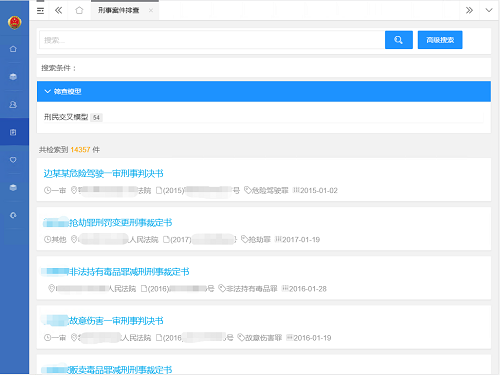Click the date 2017-01-19
The image size is (500, 375).
301,239
